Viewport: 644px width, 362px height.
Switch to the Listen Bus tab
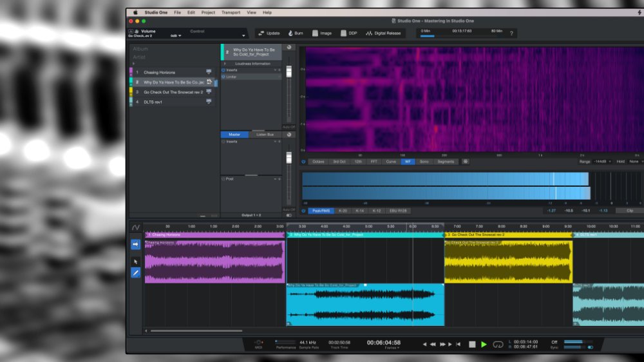265,135
